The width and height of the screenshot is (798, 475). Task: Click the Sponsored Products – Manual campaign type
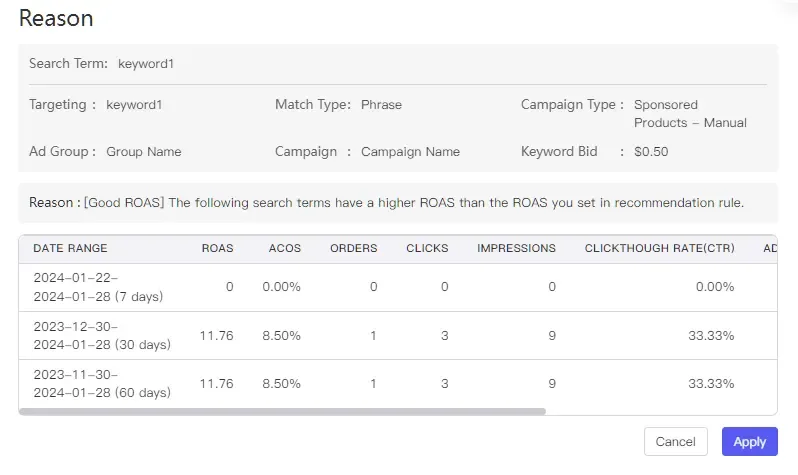tap(690, 114)
